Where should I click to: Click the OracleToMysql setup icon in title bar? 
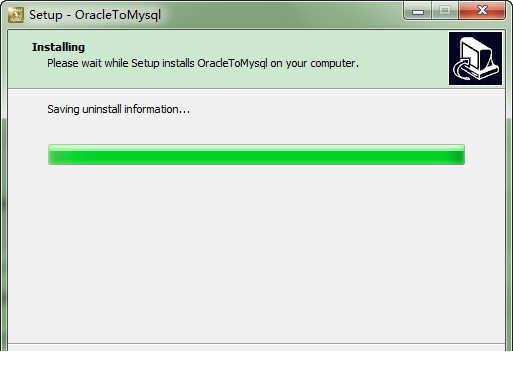[16, 15]
